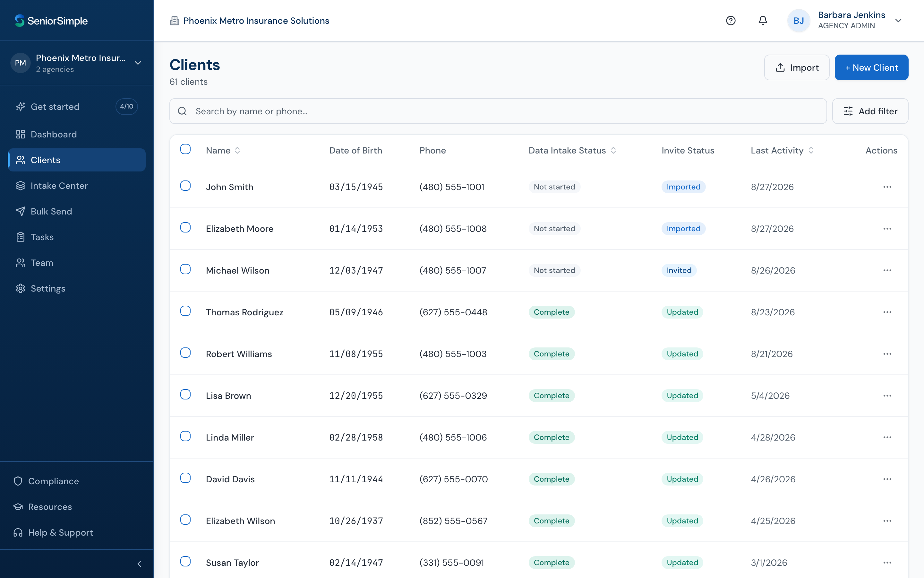Screen dimensions: 924x578
Task: Click the Complete badge for Elizabeth Wilson
Action: [x=551, y=521]
